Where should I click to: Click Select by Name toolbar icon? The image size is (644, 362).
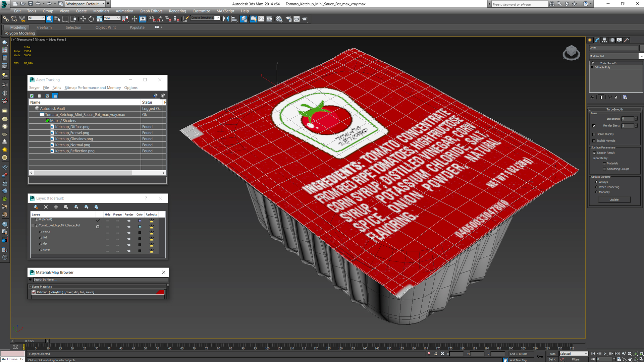pos(57,19)
